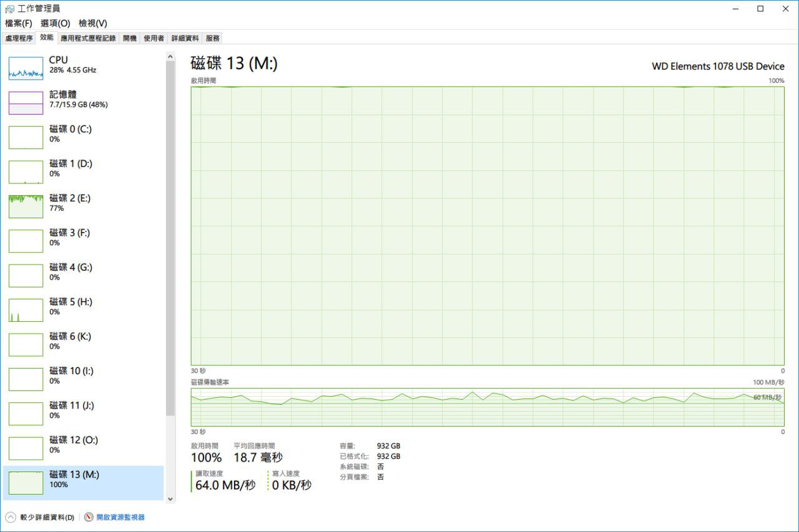Click the 28% 4.55 GHz CPU usage text
799x532 pixels.
pyautogui.click(x=73, y=70)
